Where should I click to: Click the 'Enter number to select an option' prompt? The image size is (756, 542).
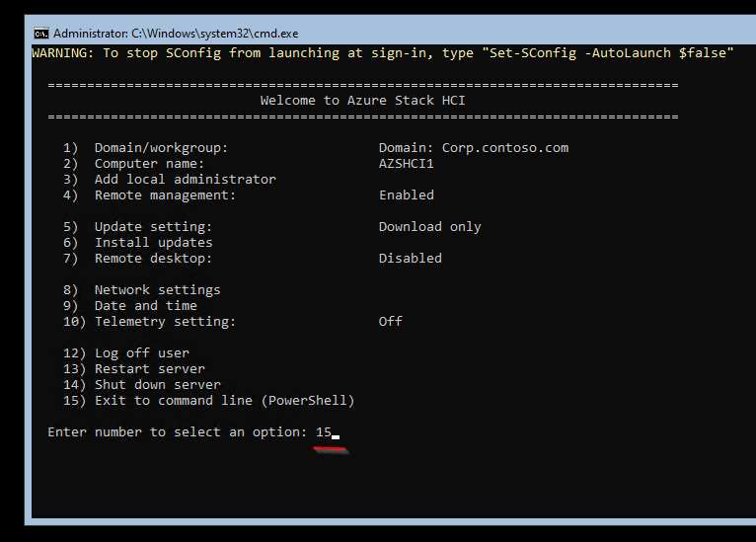[x=177, y=432]
